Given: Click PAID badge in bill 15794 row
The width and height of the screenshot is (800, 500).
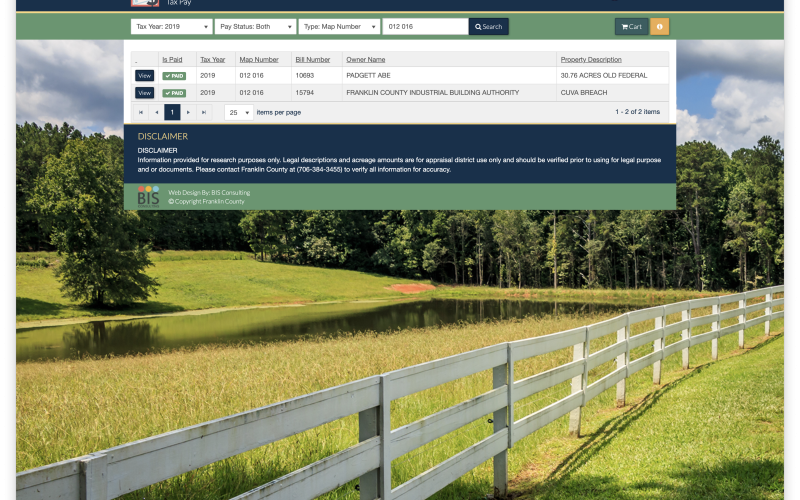Looking at the screenshot, I should (174, 93).
